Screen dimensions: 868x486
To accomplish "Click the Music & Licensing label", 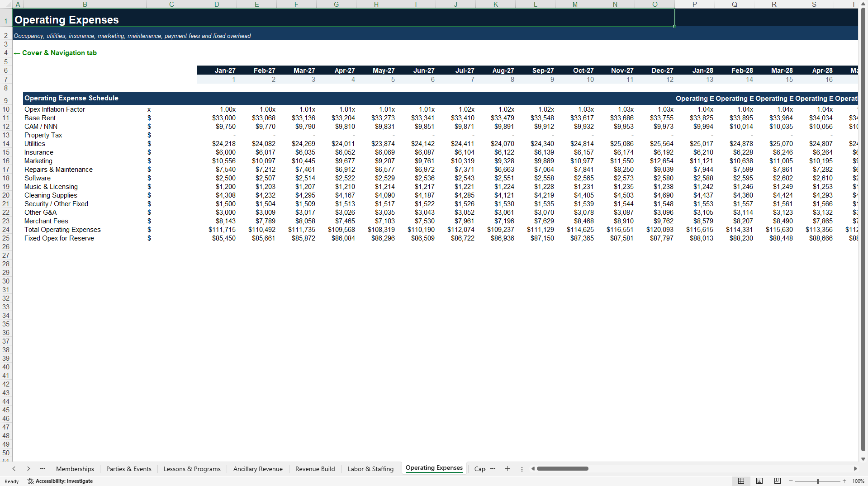I will (51, 187).
